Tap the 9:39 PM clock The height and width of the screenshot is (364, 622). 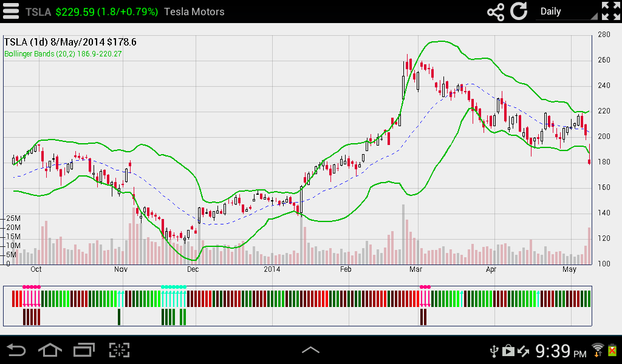(562, 350)
